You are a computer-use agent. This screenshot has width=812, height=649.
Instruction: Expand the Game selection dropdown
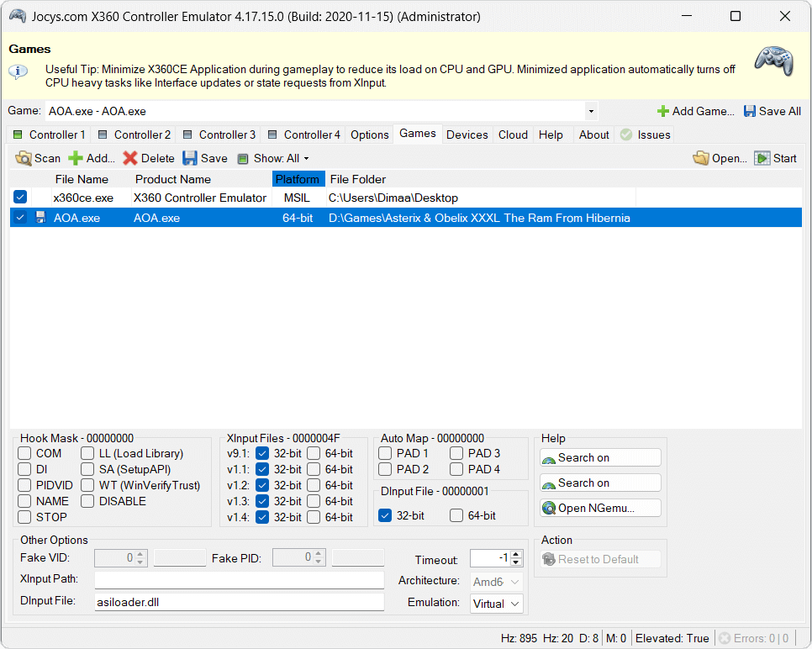(591, 111)
